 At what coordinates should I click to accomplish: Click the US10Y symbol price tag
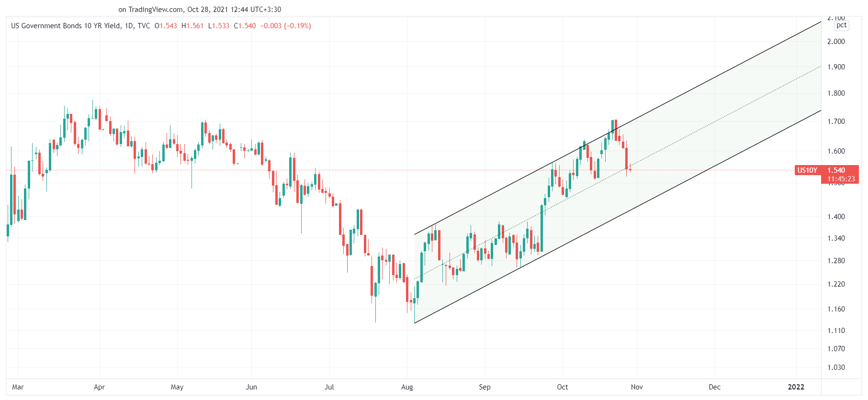807,170
